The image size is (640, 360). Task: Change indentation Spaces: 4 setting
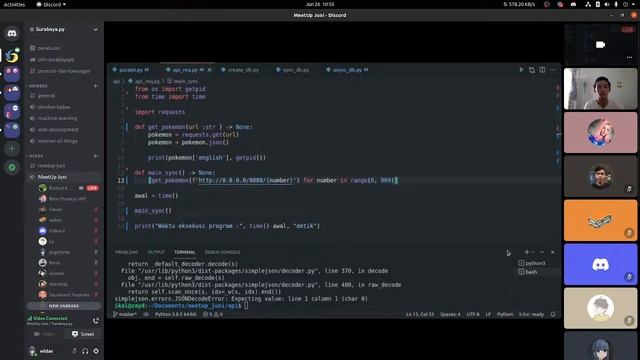450,314
